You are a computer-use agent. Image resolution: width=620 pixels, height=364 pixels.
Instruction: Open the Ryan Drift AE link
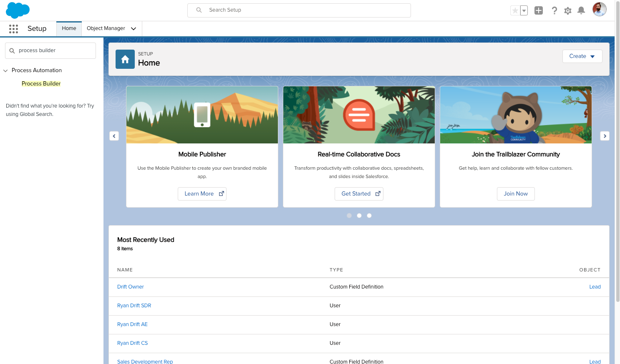(x=132, y=324)
